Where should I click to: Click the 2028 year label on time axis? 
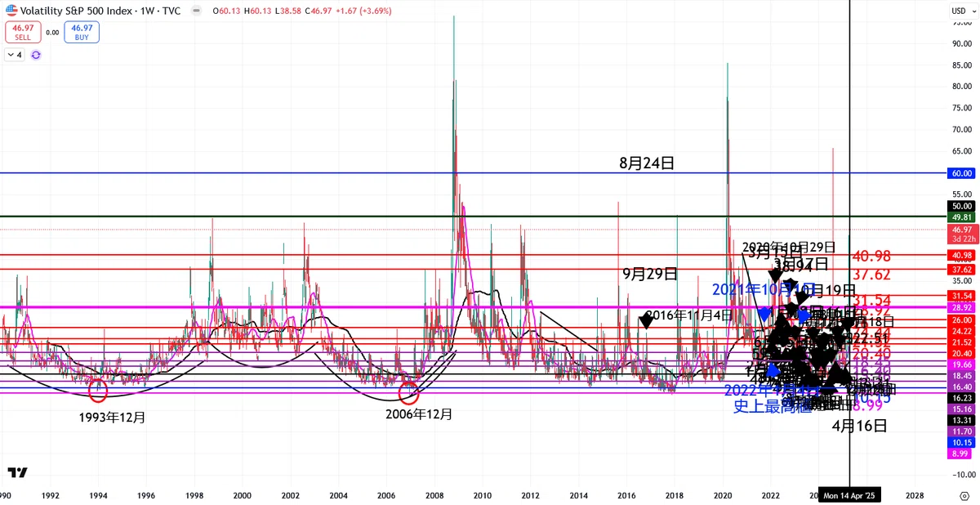915,495
